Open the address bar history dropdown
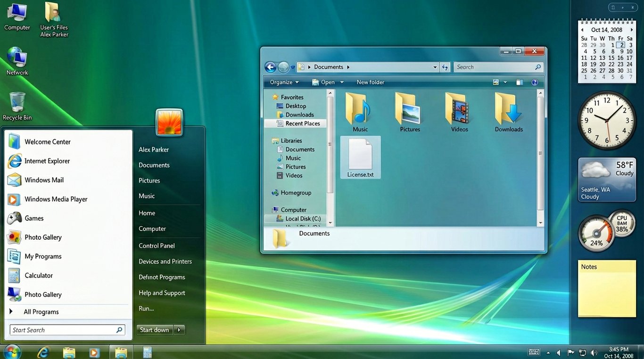The image size is (644, 359). point(435,67)
